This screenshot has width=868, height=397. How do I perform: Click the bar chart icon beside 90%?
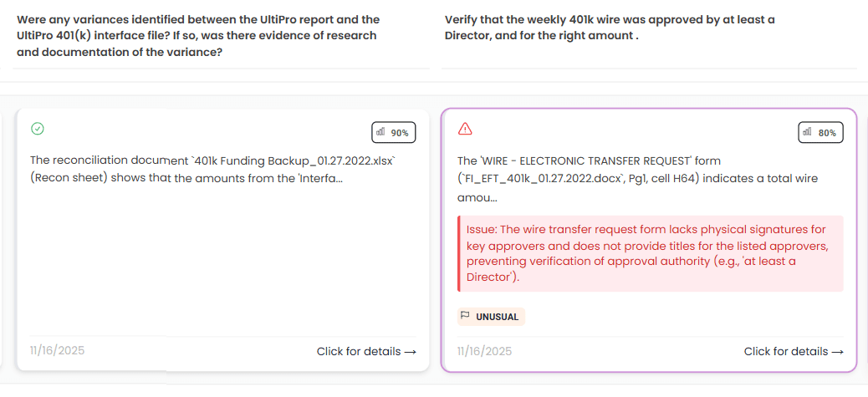click(381, 132)
